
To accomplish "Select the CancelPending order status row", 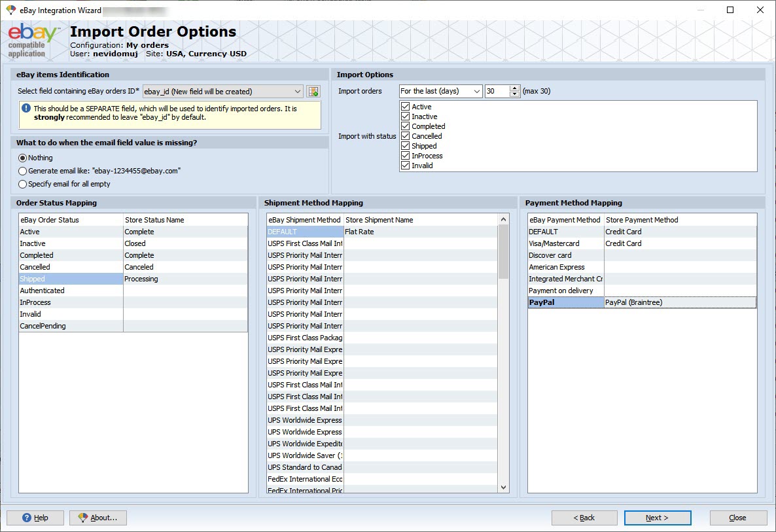I will click(x=71, y=326).
